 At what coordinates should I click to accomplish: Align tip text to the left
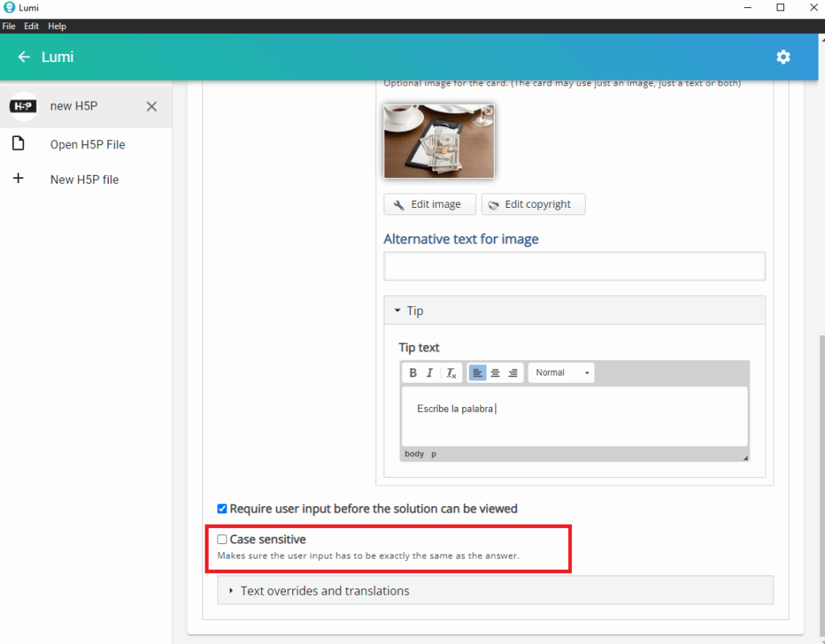click(477, 373)
